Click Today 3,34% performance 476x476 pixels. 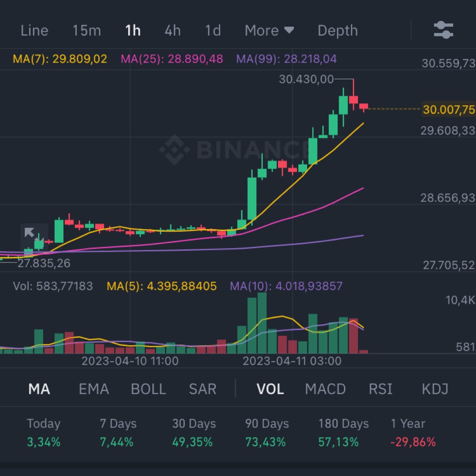(44, 432)
